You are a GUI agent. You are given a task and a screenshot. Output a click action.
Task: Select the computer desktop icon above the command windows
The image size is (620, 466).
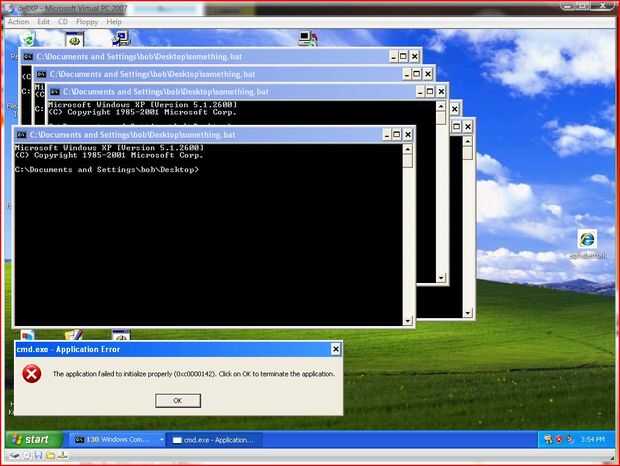click(308, 39)
